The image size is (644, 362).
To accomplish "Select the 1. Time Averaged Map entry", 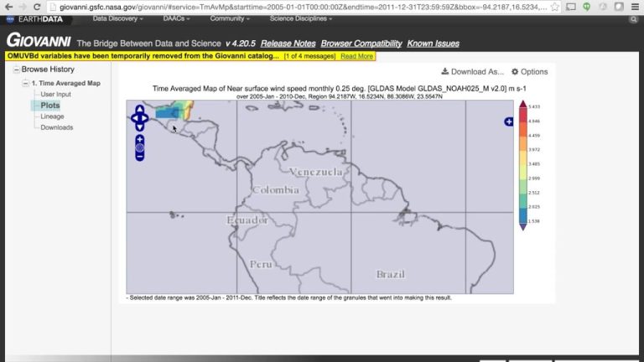I will [x=65, y=83].
